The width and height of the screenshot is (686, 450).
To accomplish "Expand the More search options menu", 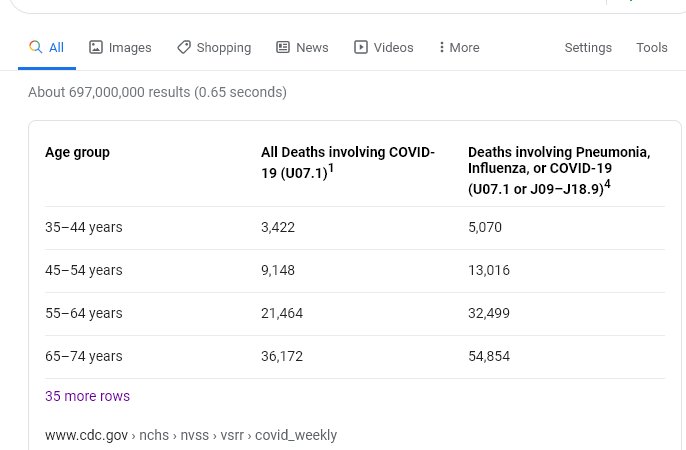I will coord(459,47).
